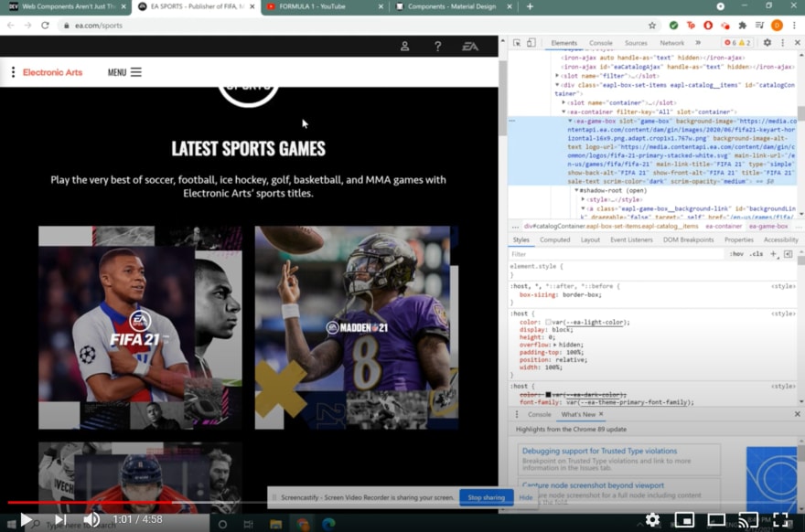Open the EA account profile icon
805x532 pixels.
coord(404,47)
